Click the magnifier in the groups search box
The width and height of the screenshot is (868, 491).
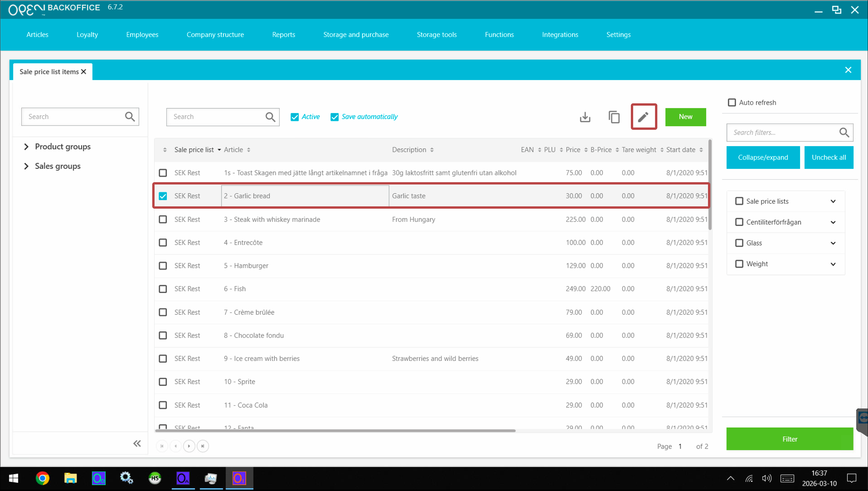pyautogui.click(x=130, y=117)
